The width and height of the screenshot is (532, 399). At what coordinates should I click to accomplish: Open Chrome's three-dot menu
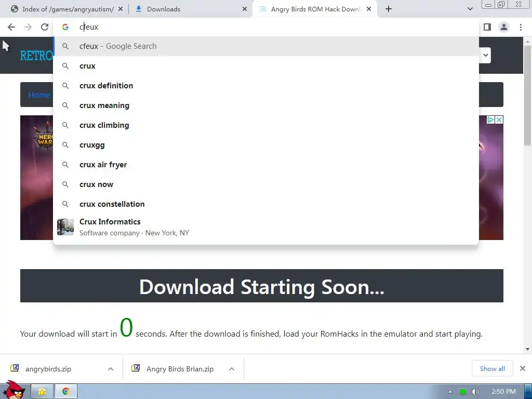pos(521,27)
